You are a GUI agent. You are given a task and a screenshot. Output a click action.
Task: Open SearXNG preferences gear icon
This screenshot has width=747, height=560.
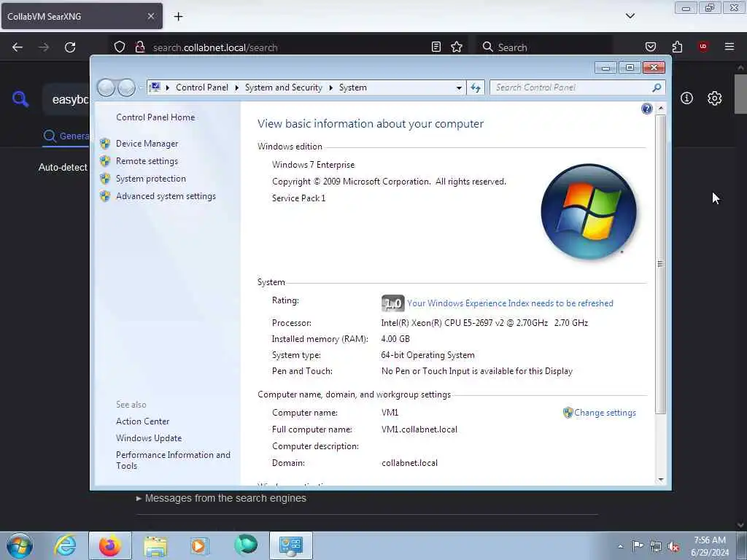click(x=714, y=98)
